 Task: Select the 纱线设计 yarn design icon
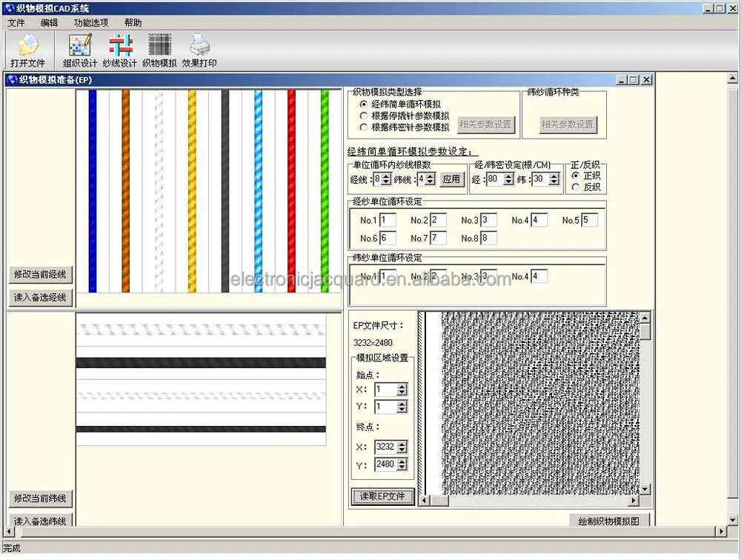(119, 50)
